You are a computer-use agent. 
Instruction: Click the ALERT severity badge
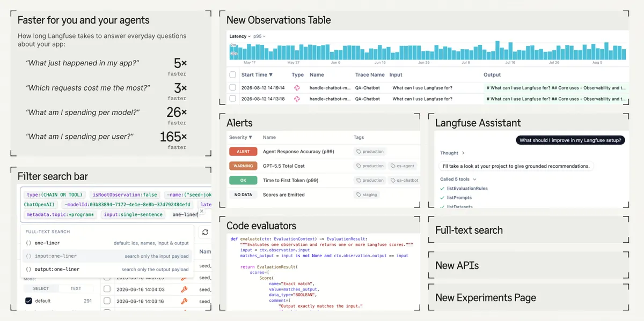point(243,152)
